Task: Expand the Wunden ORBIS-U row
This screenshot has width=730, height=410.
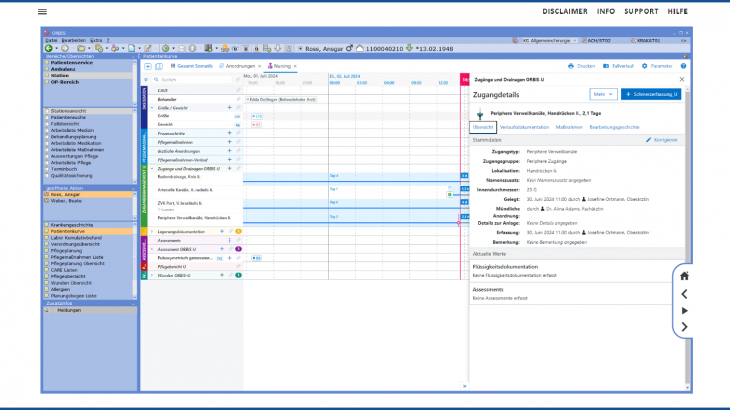Action: tap(152, 274)
